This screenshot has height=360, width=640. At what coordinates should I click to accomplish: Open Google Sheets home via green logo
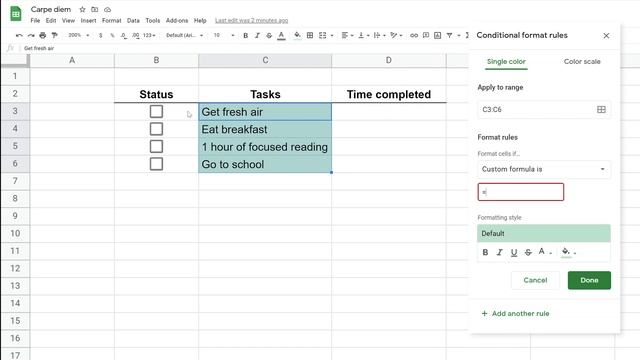(16, 14)
